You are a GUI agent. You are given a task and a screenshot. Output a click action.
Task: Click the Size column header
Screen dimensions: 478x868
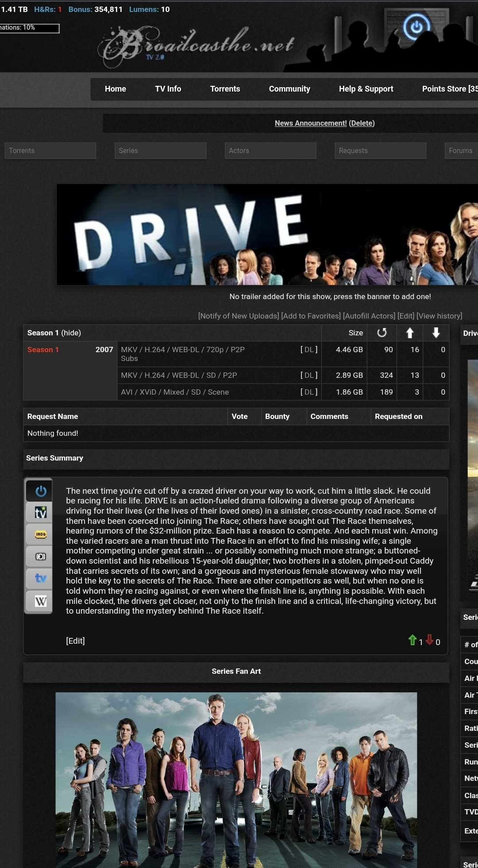356,333
